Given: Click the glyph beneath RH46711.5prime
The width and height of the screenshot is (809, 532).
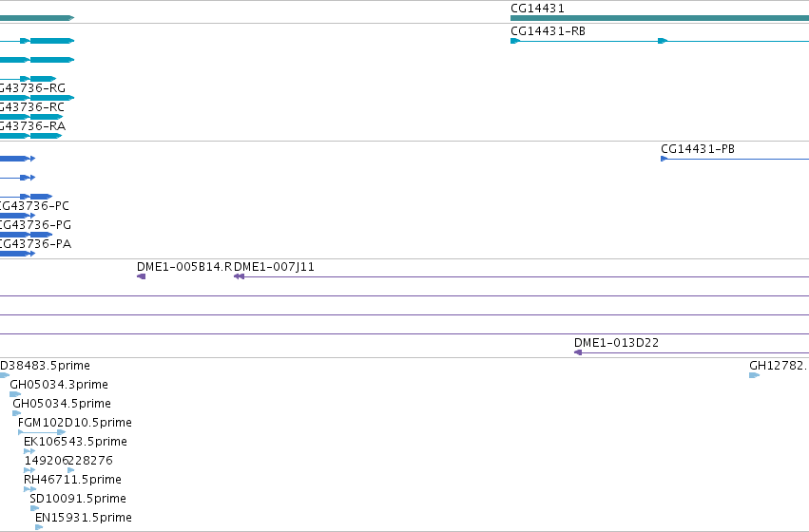Looking at the screenshot, I should tap(29, 489).
